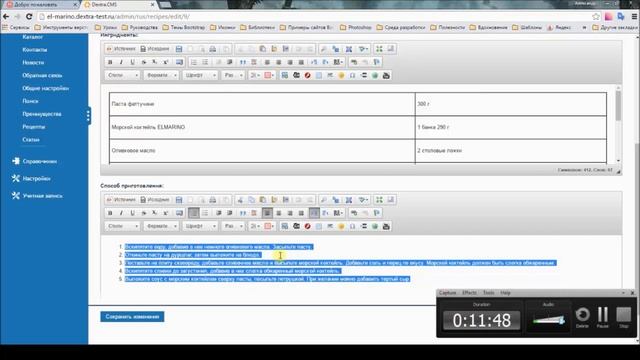The image size is (640, 360).
Task: Open Рецепты in the sidebar
Action: pyautogui.click(x=33, y=127)
